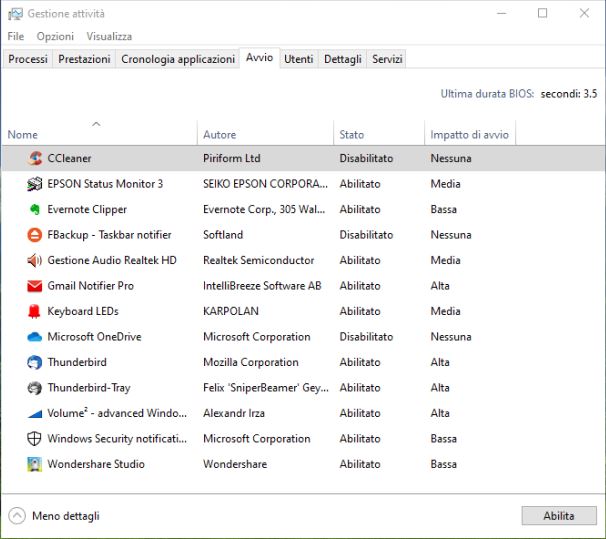Click the sort arrow above Nome column
Screen dimensions: 606x539
96,124
